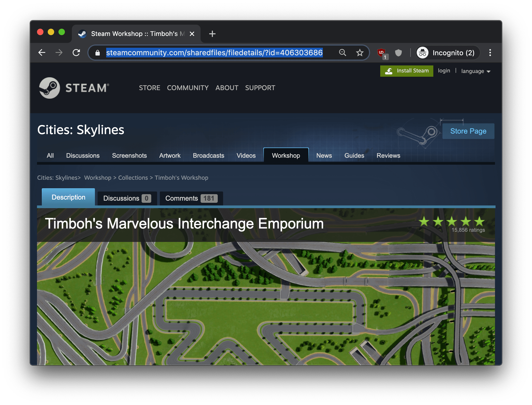Click the login link

click(x=444, y=71)
